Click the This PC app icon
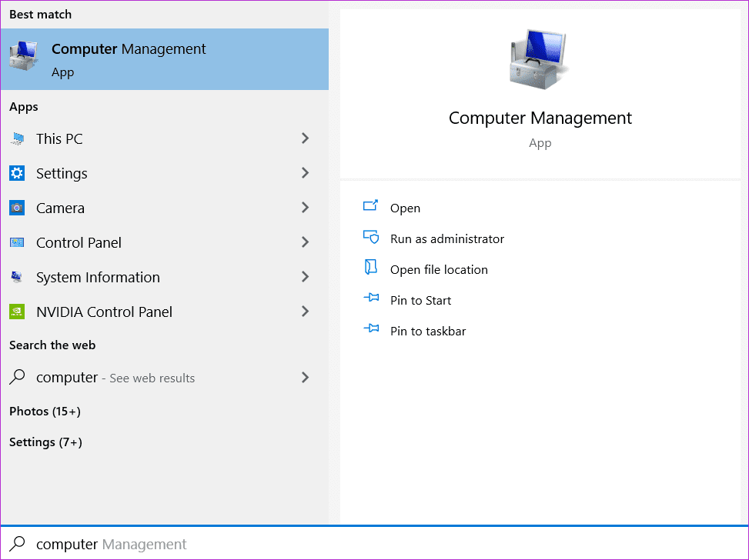The width and height of the screenshot is (749, 560). pos(17,139)
